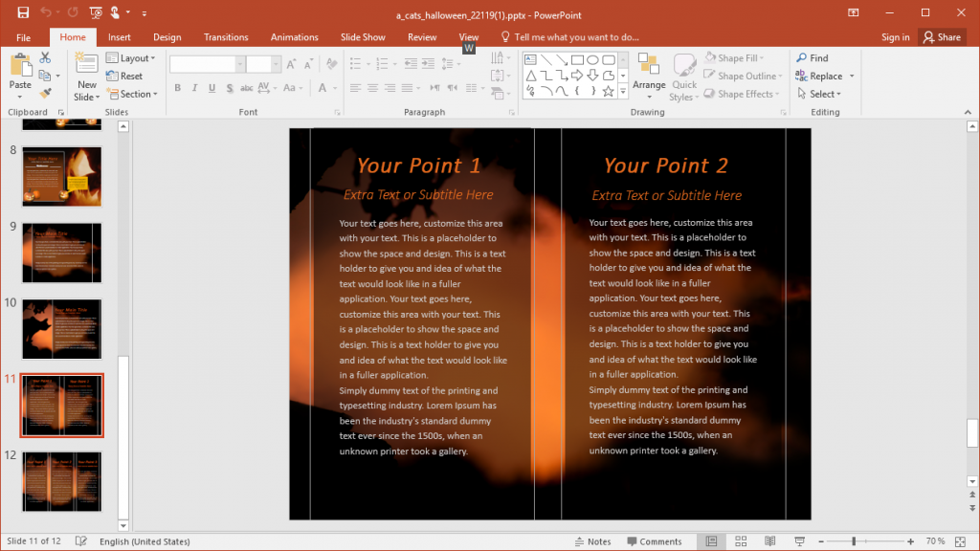Toggle underline formatting
This screenshot has height=551, width=980.
(210, 87)
